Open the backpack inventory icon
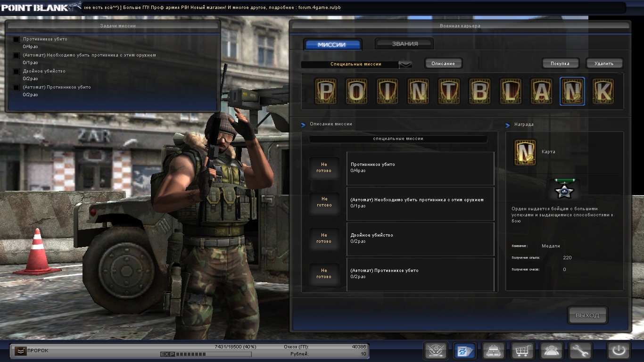Screen dimensions: 644x362 pos(494,351)
